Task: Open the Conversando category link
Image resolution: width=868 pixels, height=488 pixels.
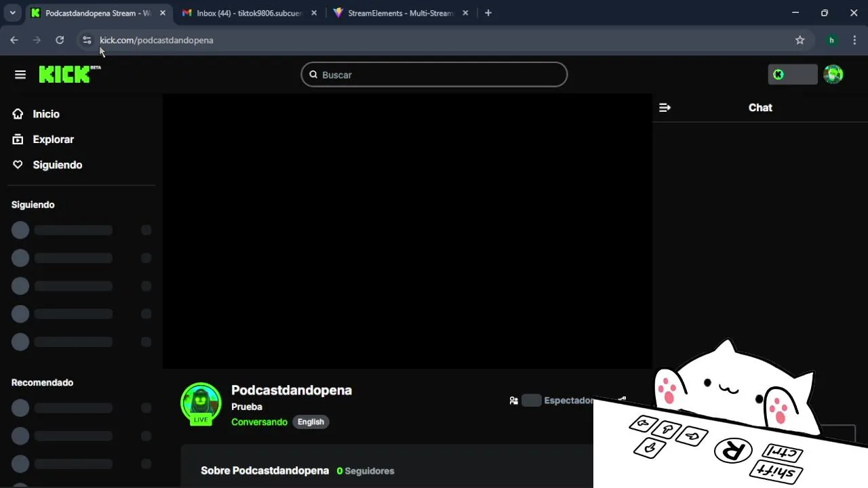Action: pos(259,422)
